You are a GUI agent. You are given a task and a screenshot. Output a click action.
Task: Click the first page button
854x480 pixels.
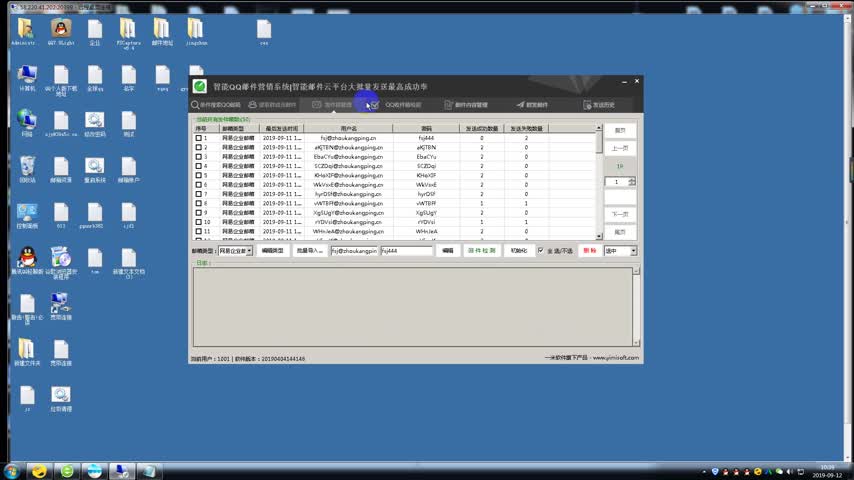click(620, 131)
